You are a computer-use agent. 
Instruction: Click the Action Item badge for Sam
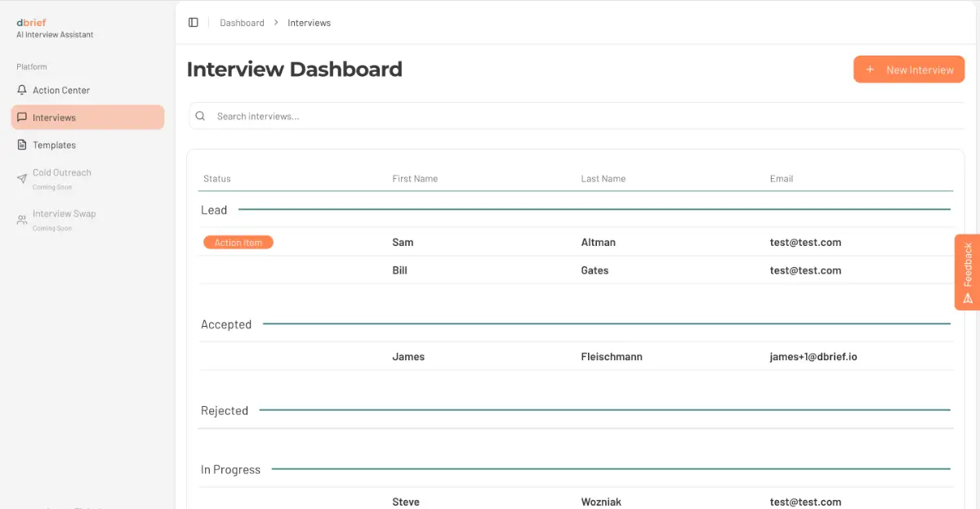coord(238,243)
